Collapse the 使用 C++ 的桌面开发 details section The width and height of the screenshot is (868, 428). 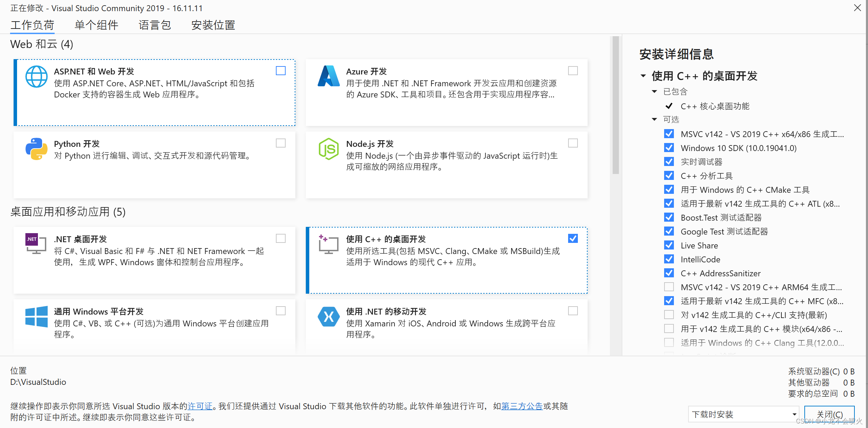[643, 76]
